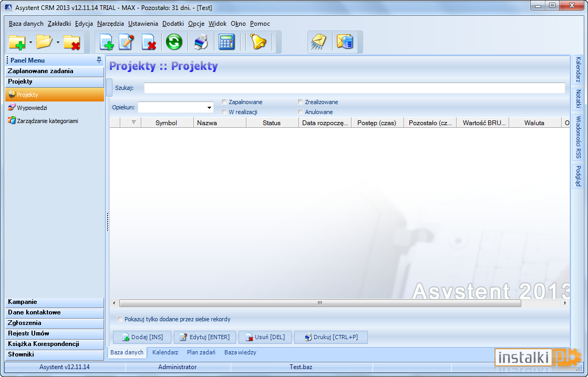Open Zakładki menu
This screenshot has width=588, height=377.
tap(59, 24)
